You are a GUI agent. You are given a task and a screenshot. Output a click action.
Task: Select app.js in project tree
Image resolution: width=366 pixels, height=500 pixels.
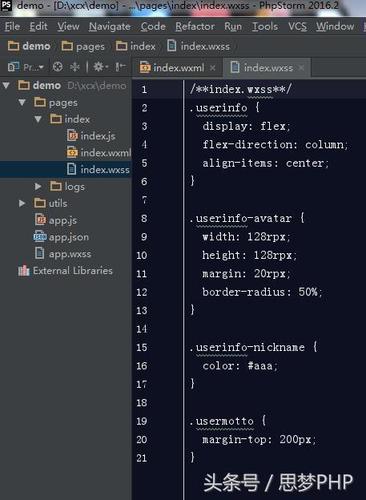coord(55,220)
